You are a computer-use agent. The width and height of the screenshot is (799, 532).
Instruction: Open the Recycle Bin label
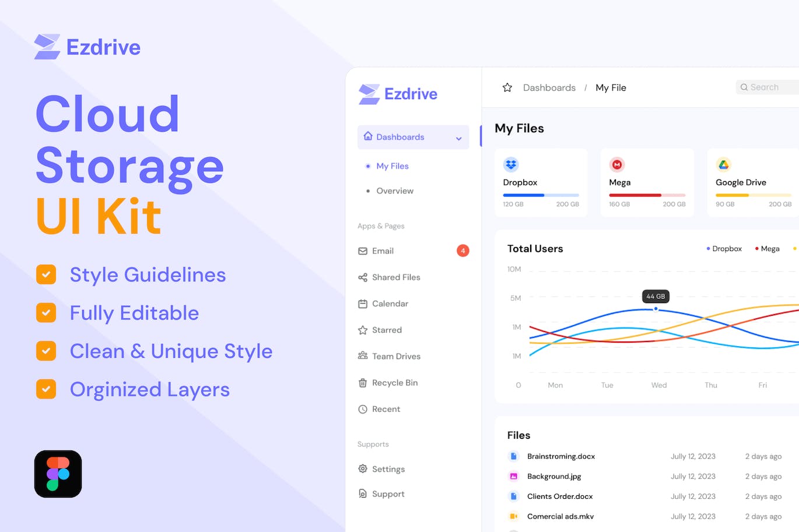coord(395,383)
